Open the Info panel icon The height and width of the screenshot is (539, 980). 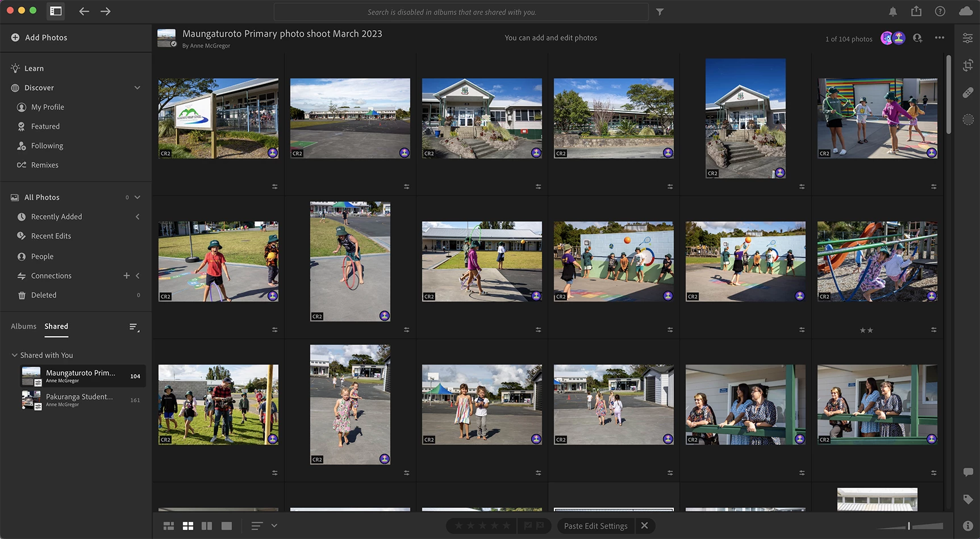click(x=968, y=526)
